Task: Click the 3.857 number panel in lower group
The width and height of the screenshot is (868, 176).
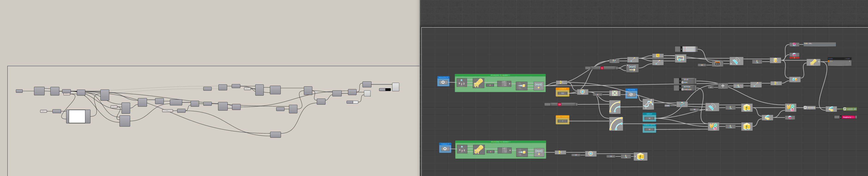Action: [x=505, y=150]
